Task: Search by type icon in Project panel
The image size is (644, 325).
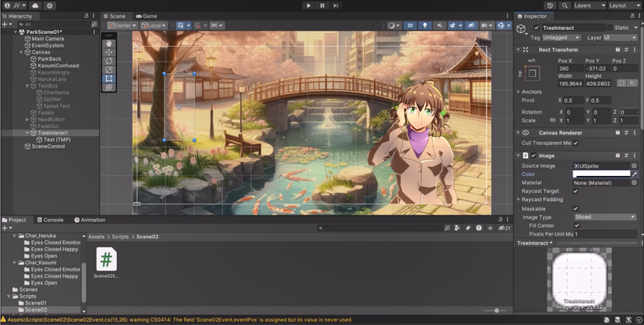Action: tap(457, 228)
